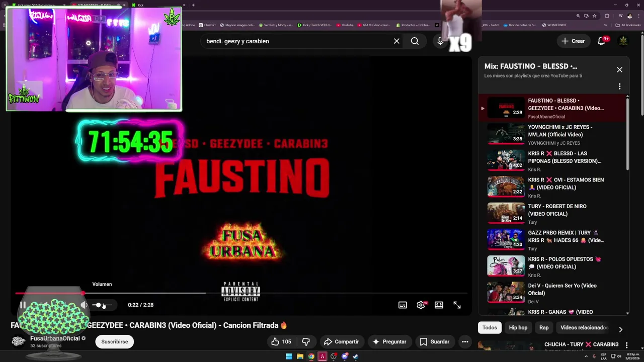644x362 pixels.
Task: Open Chrome from the taskbar
Action: (311, 356)
